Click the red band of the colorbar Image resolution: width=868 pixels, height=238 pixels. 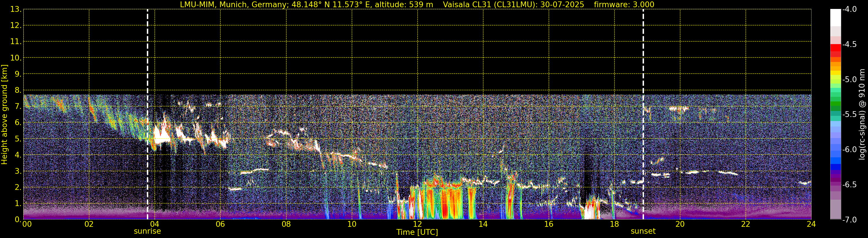(836, 48)
